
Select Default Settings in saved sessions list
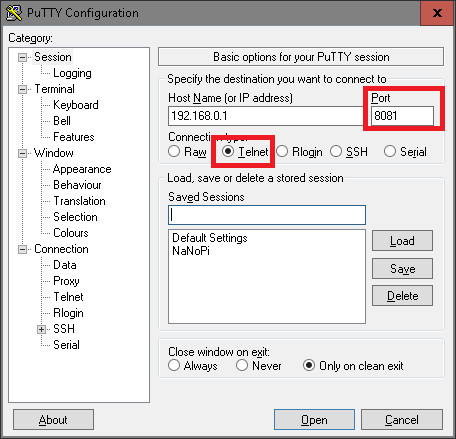(x=210, y=238)
